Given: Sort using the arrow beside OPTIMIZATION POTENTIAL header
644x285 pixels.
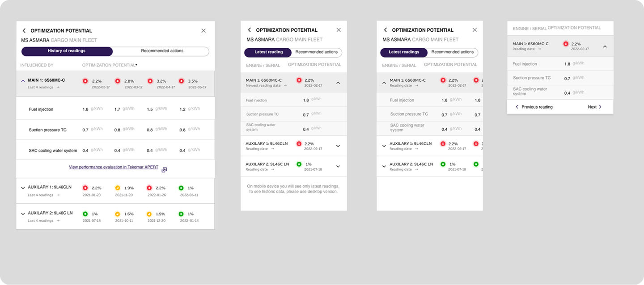Looking at the screenshot, I should [136, 65].
